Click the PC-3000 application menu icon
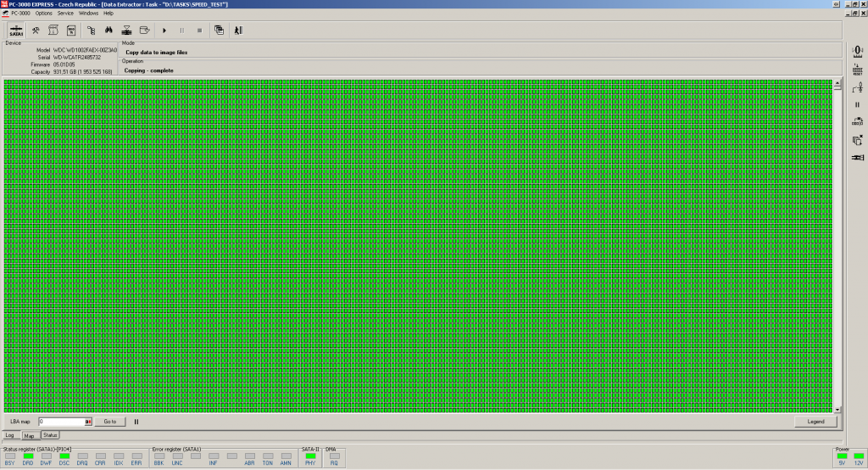The image size is (868, 470). click(5, 14)
